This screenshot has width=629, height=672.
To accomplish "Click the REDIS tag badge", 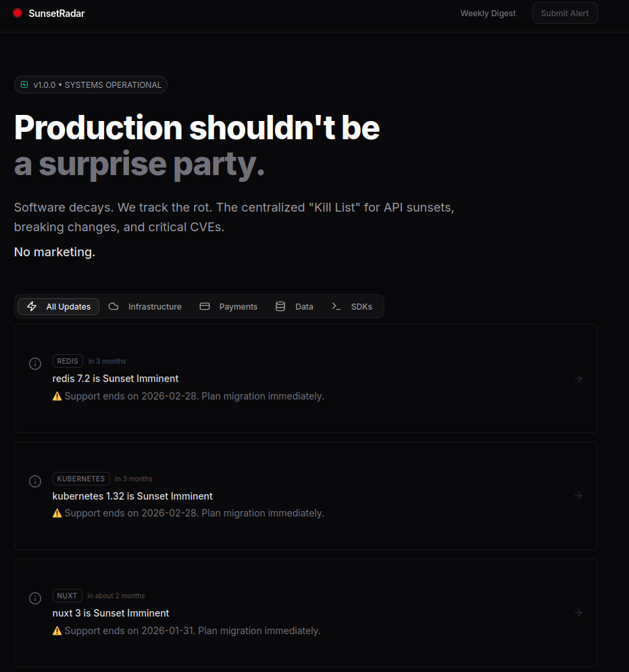I will click(68, 361).
